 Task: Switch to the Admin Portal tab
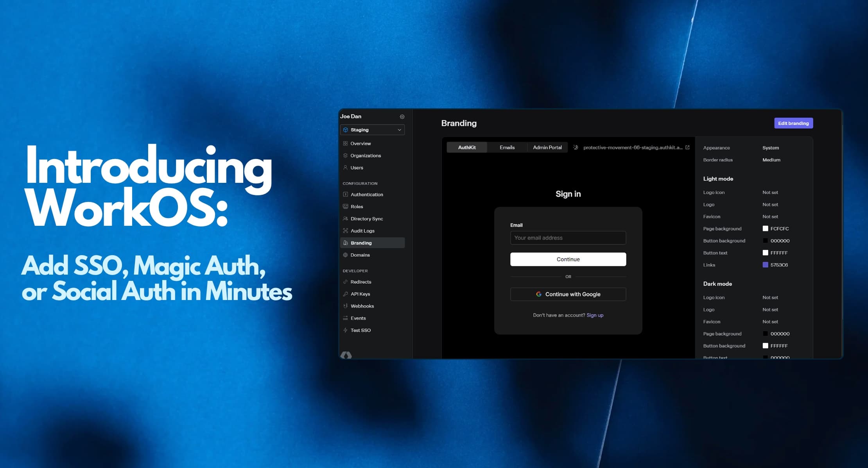(x=547, y=147)
